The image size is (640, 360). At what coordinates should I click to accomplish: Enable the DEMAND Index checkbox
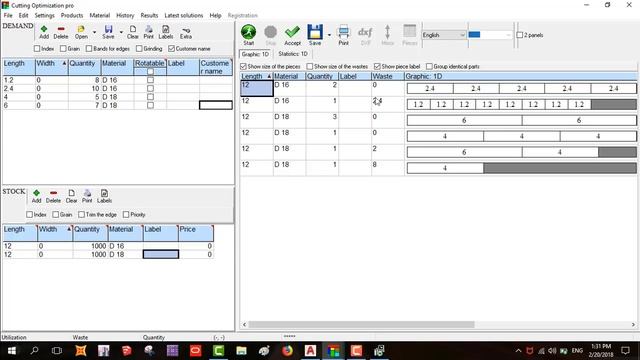(37, 49)
